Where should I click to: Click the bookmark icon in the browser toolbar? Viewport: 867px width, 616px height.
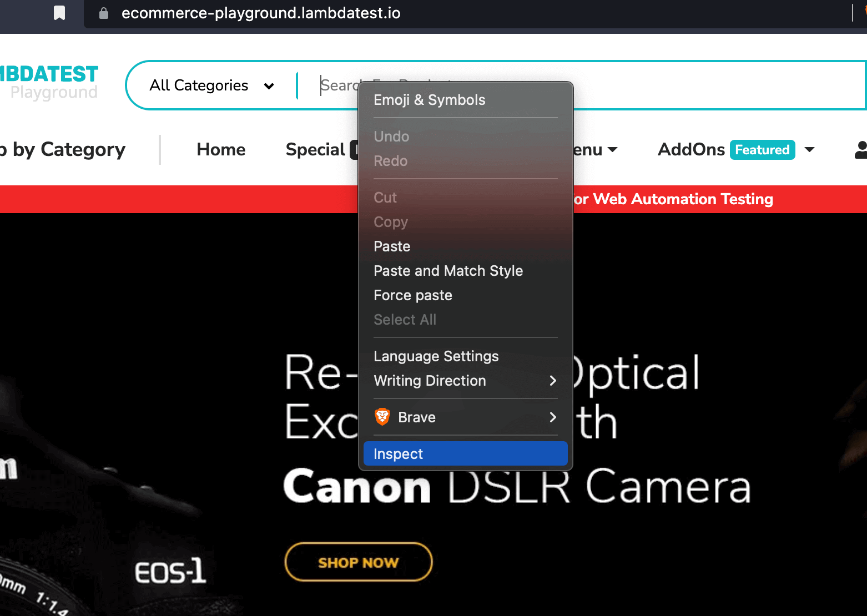pos(59,13)
